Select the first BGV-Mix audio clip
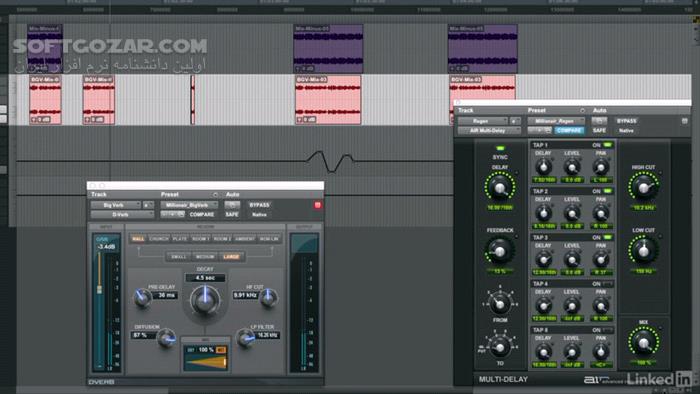The width and height of the screenshot is (700, 394). tap(45, 100)
